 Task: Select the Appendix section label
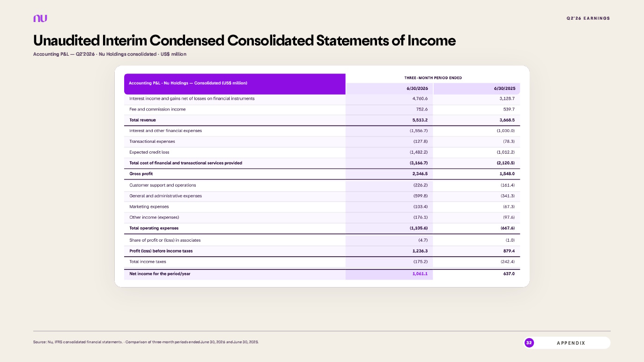(x=571, y=343)
